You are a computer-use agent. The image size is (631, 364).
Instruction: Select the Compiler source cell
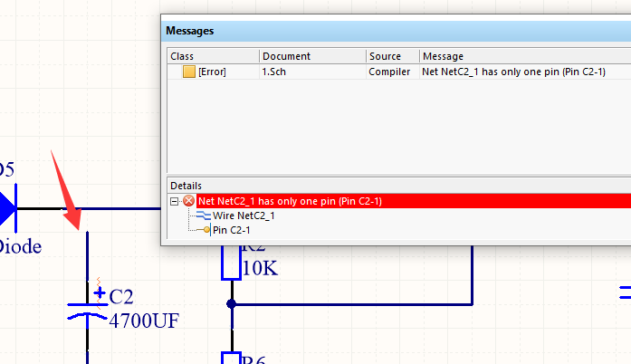coord(389,72)
